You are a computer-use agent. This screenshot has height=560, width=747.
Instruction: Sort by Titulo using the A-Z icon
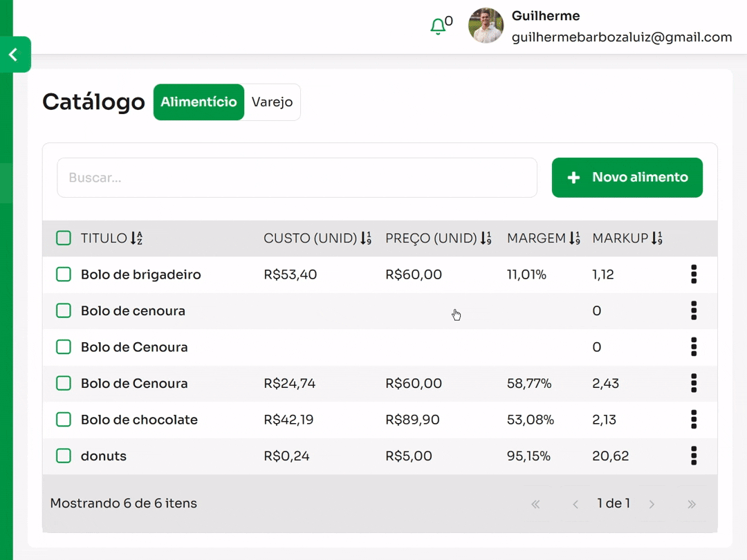136,239
